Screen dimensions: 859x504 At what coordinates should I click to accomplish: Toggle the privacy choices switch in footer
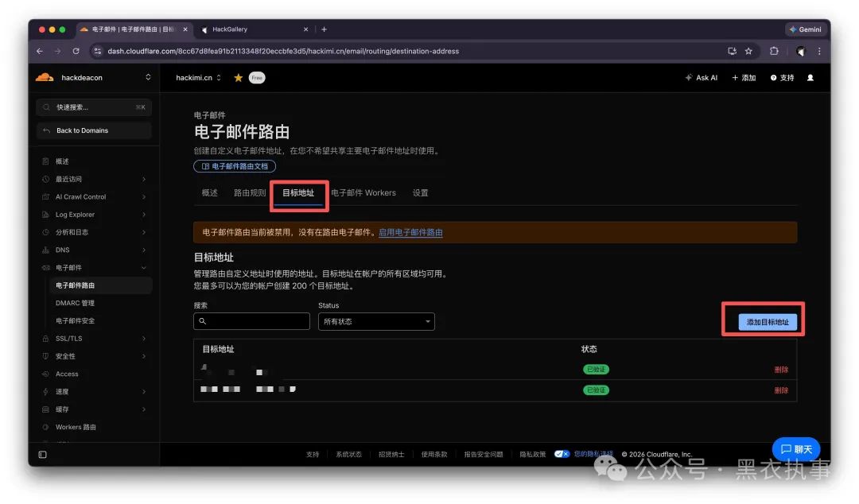click(562, 454)
